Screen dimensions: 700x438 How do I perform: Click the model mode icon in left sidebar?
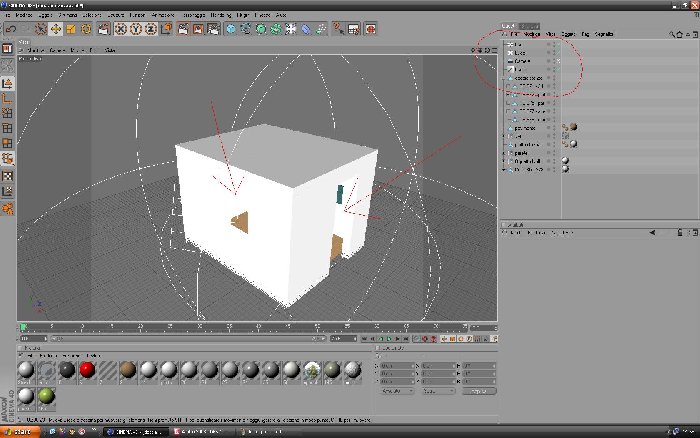click(x=8, y=83)
